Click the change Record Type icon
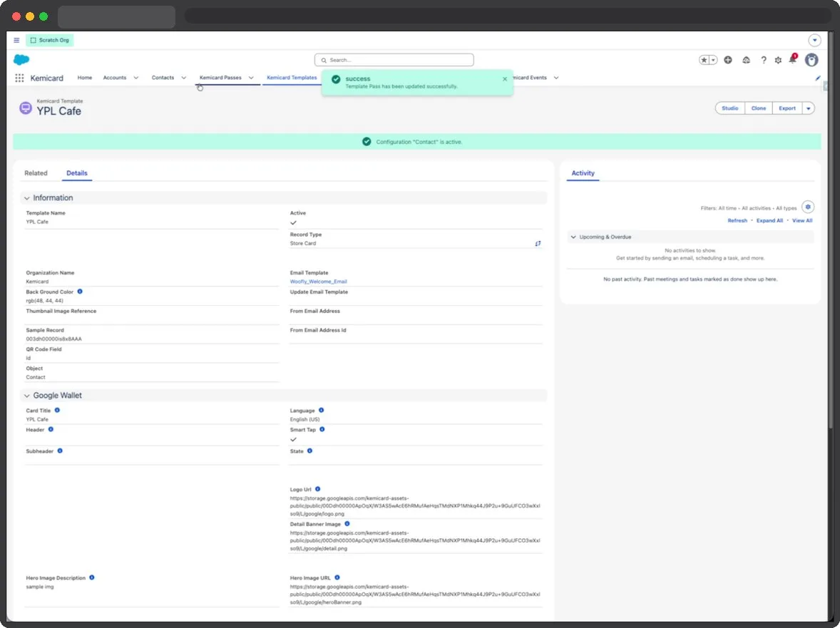The width and height of the screenshot is (840, 628). [538, 244]
